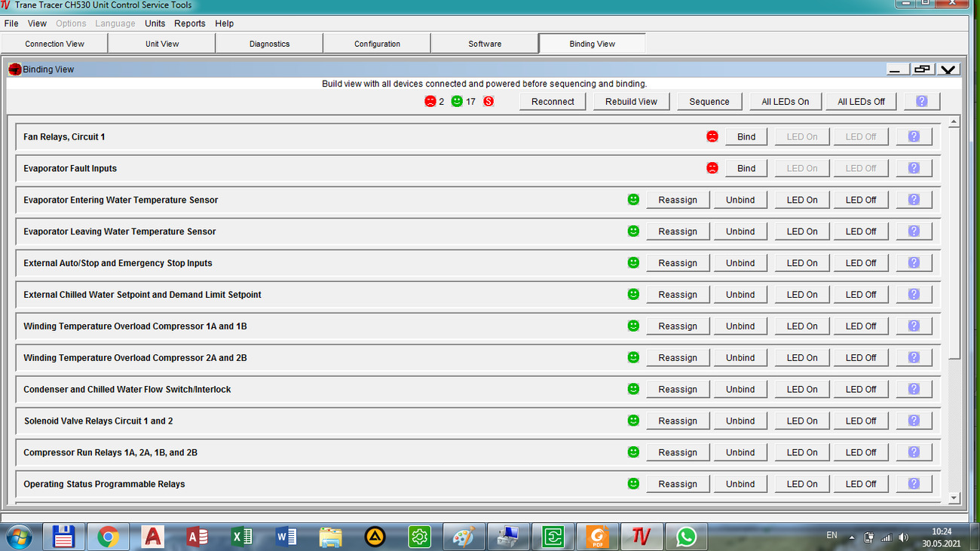Reassign Winding Temperature Overload Compressor 1A and 1B

pos(678,326)
